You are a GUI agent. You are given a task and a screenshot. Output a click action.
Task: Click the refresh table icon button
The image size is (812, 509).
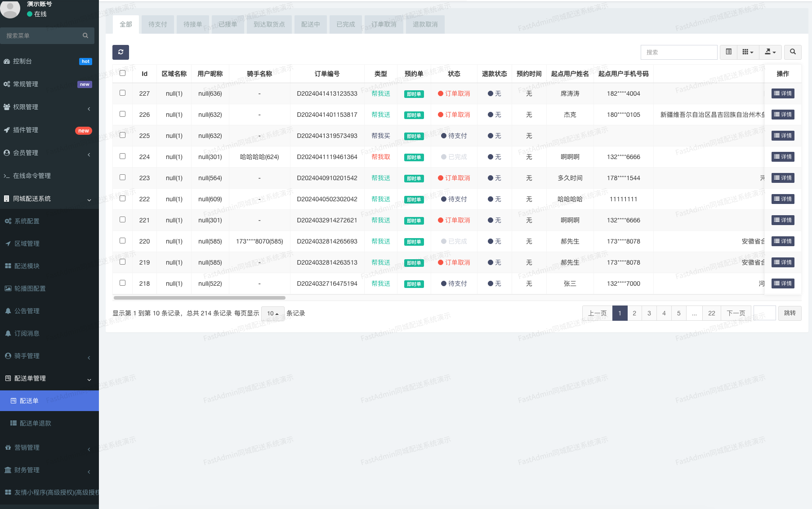(120, 52)
